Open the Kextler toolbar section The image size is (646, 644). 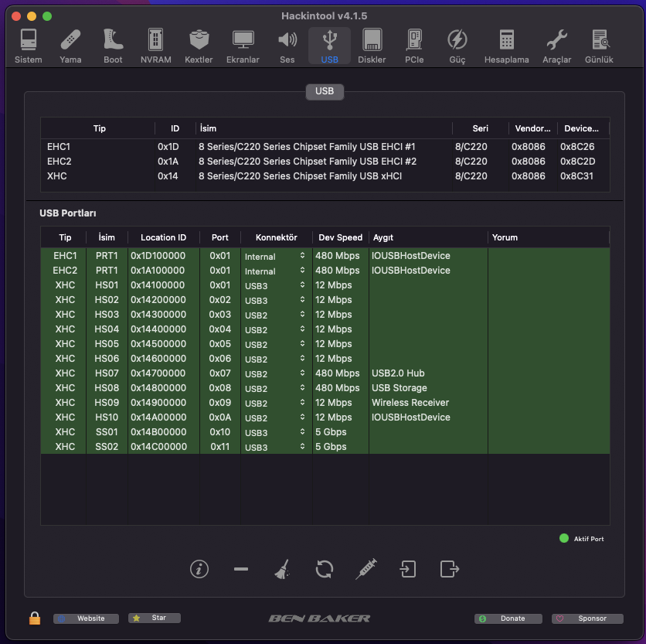click(199, 46)
